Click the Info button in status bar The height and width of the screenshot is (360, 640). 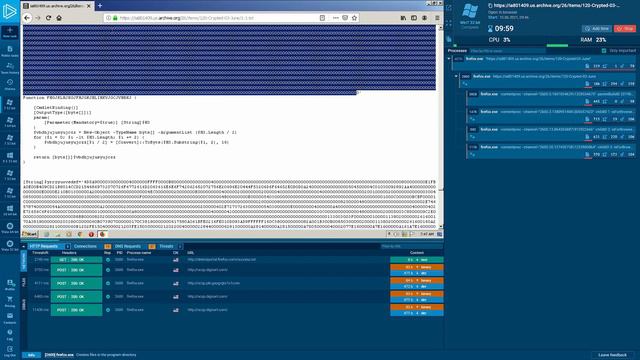coord(31,355)
